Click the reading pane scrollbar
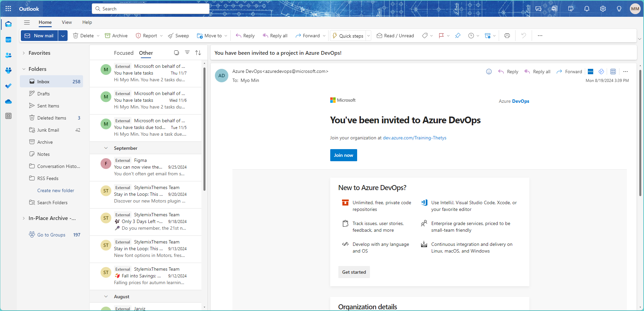 [640, 133]
